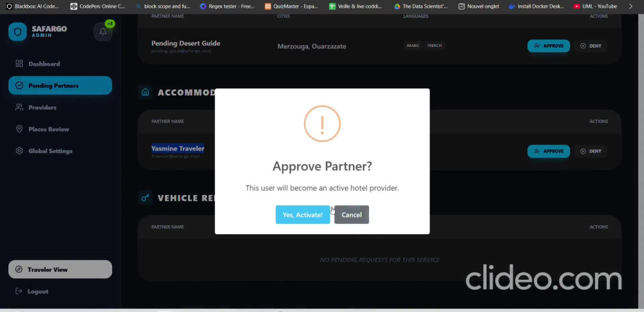644x312 pixels.
Task: Open Dashboard in the sidebar
Action: (x=44, y=64)
